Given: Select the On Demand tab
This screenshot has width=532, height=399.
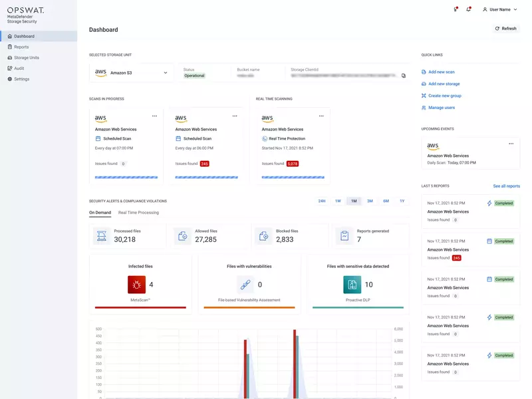Looking at the screenshot, I should pyautogui.click(x=100, y=211).
